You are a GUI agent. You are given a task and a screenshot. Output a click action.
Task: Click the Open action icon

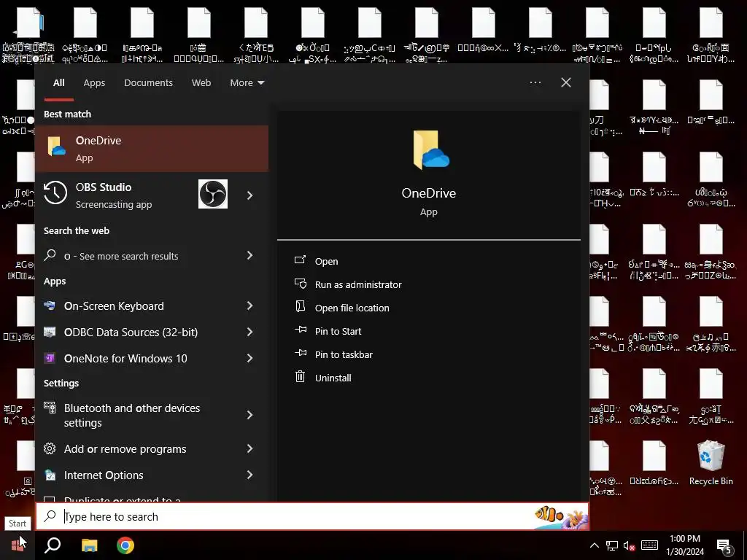click(300, 260)
